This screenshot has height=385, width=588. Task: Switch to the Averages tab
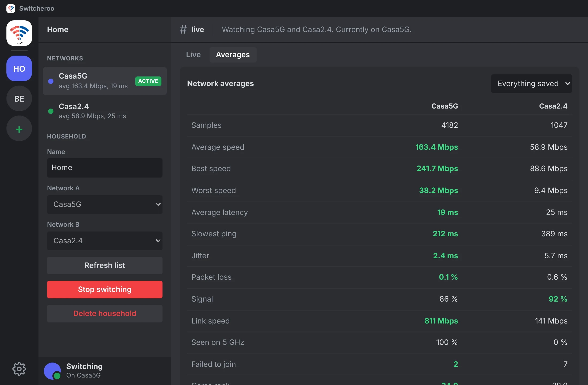233,55
